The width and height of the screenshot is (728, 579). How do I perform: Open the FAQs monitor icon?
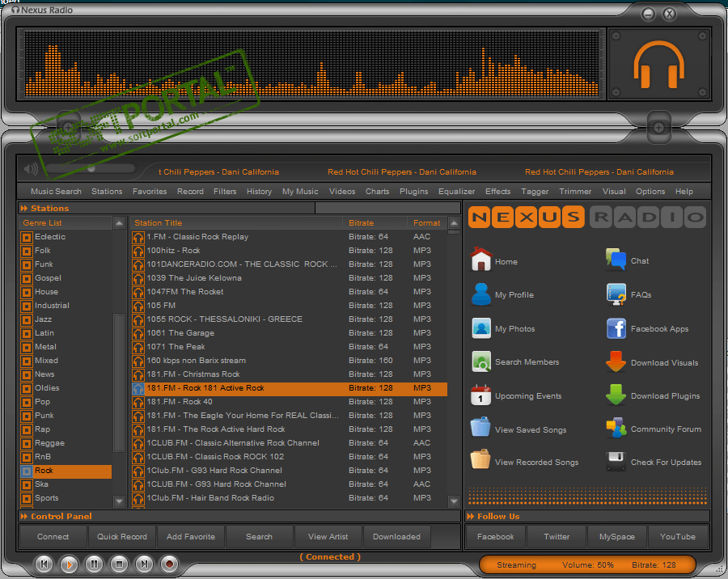tap(616, 294)
